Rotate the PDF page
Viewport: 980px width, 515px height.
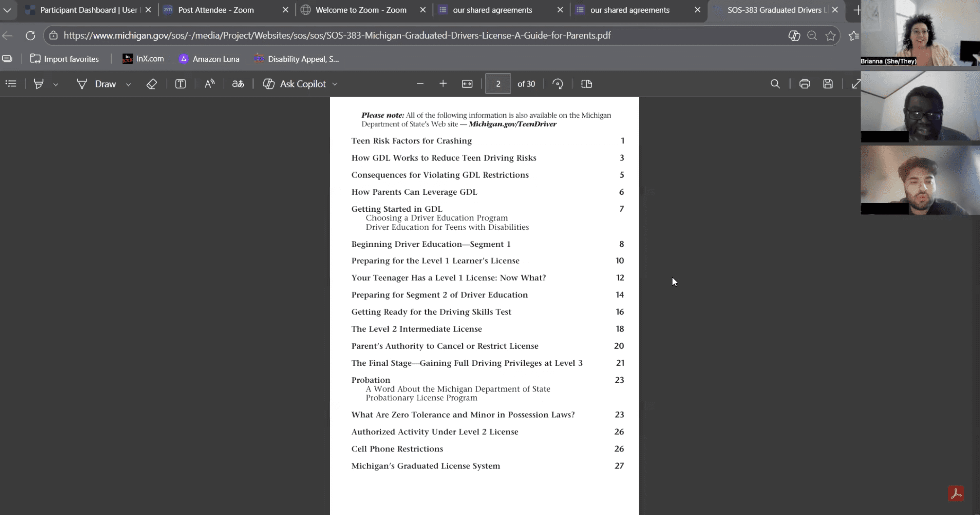click(557, 84)
